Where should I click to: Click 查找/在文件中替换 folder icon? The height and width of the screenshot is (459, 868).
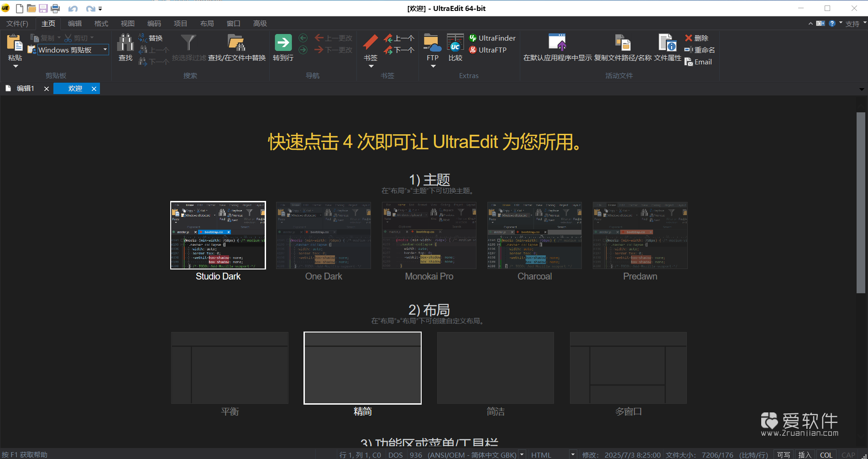pyautogui.click(x=236, y=42)
